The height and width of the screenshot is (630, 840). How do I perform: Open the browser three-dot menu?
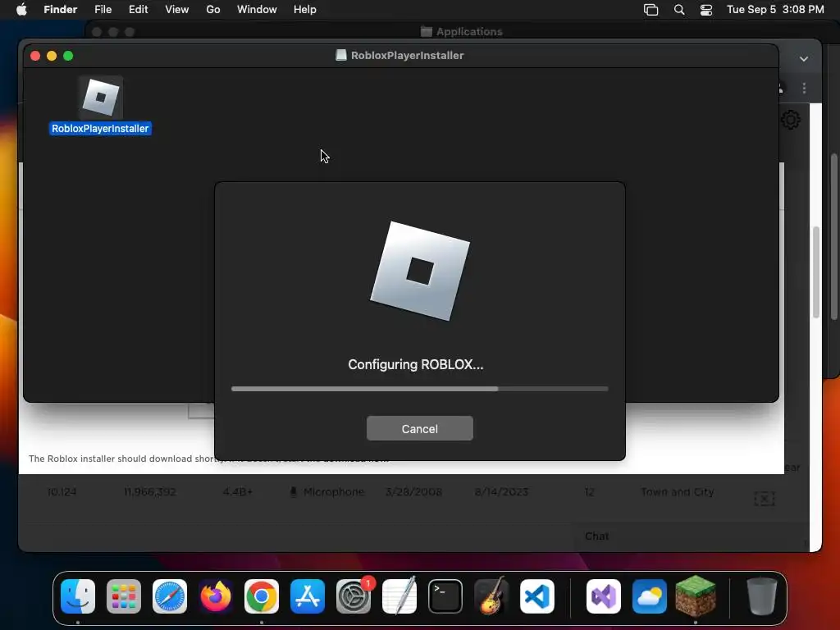click(x=804, y=88)
